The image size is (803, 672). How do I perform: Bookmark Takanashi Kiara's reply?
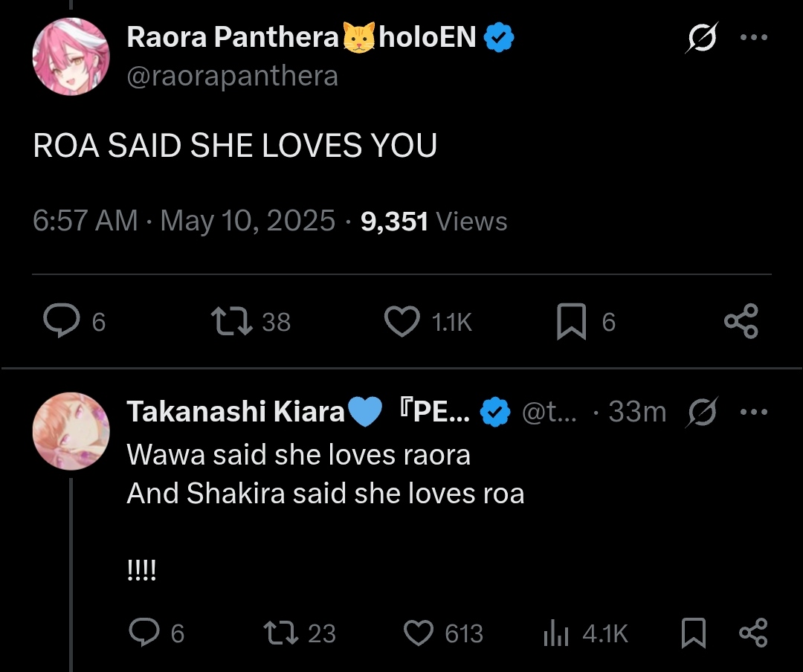click(693, 633)
